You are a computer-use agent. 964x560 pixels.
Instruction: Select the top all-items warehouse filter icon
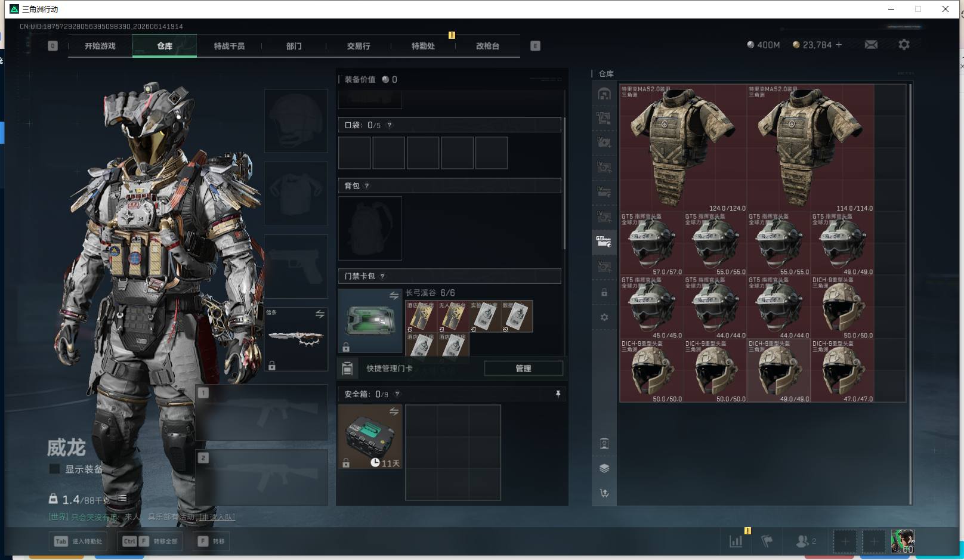pos(604,94)
